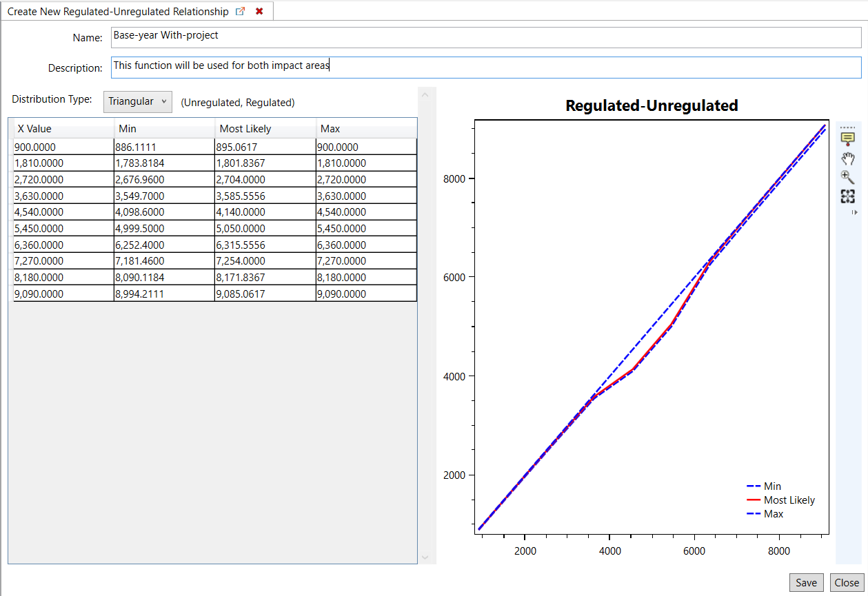Image resolution: width=868 pixels, height=596 pixels.
Task: Select Min cell 1,783.8184
Action: coord(165,163)
